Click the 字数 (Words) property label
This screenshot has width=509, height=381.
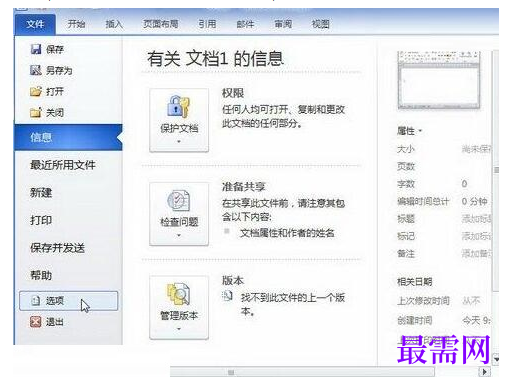[x=406, y=184]
